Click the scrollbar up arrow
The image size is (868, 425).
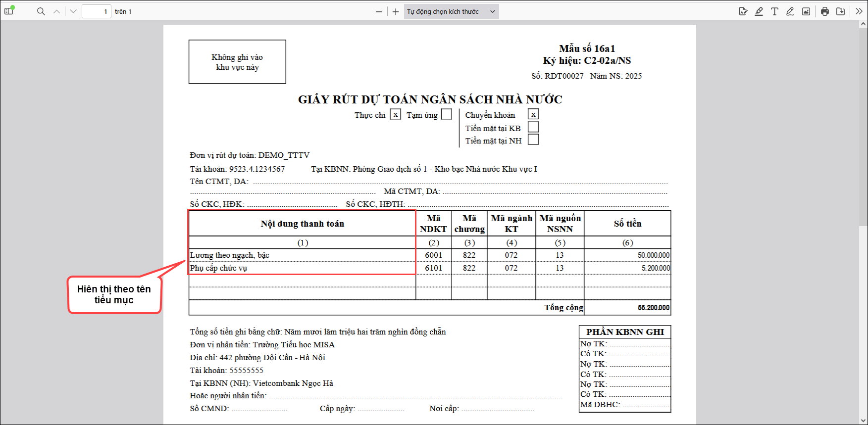pos(864,23)
